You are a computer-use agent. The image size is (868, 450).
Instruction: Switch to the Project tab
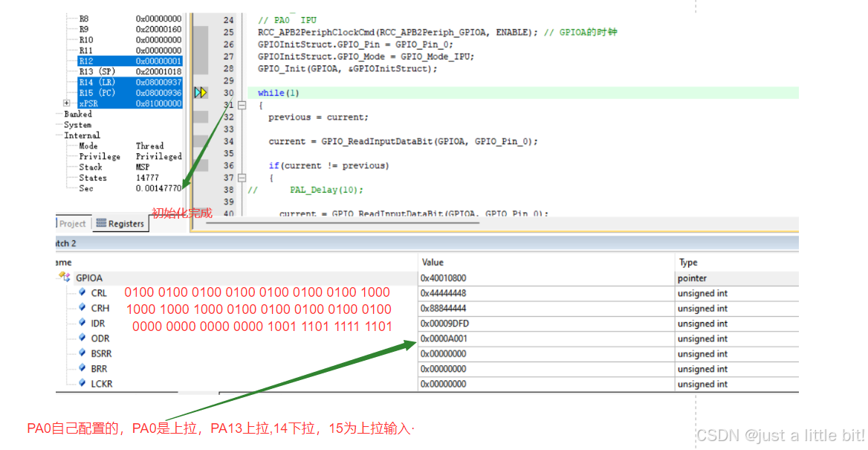coord(71,222)
